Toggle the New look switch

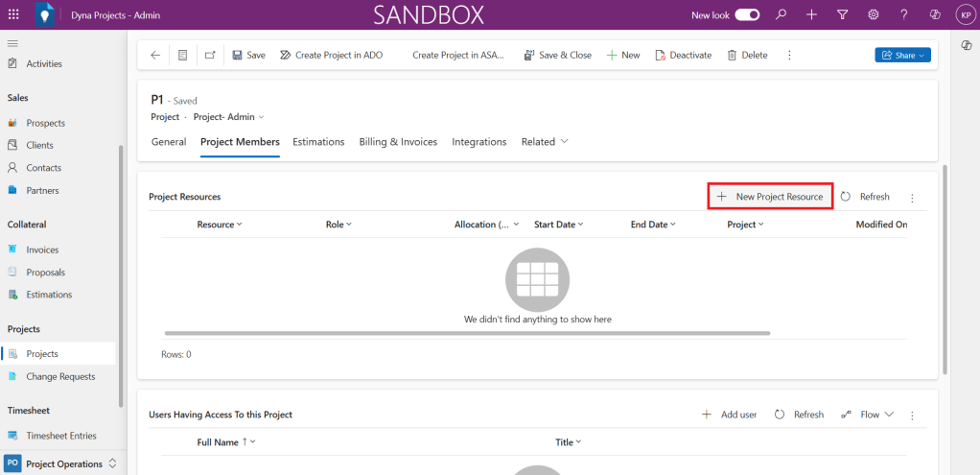pyautogui.click(x=747, y=14)
